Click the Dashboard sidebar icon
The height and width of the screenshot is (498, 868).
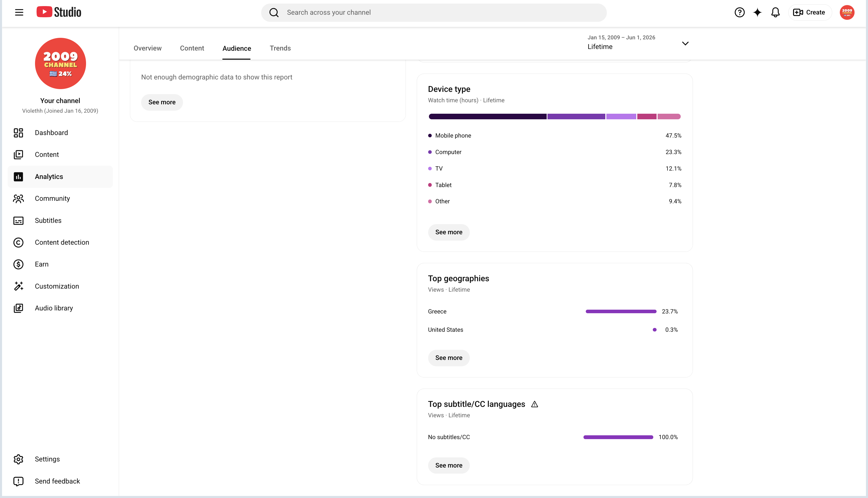click(x=19, y=133)
